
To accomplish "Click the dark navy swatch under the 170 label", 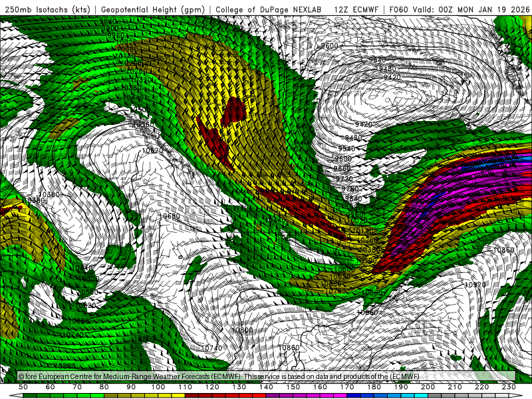I will click(354, 396).
